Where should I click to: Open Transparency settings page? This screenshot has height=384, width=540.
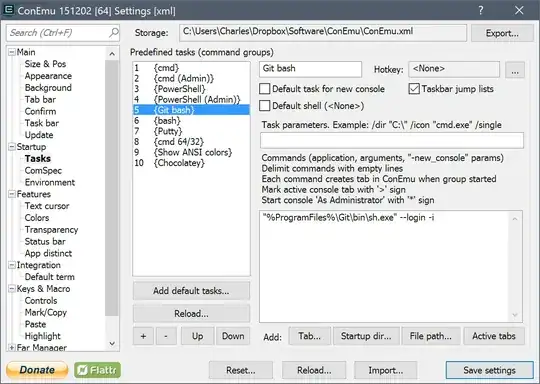[51, 230]
